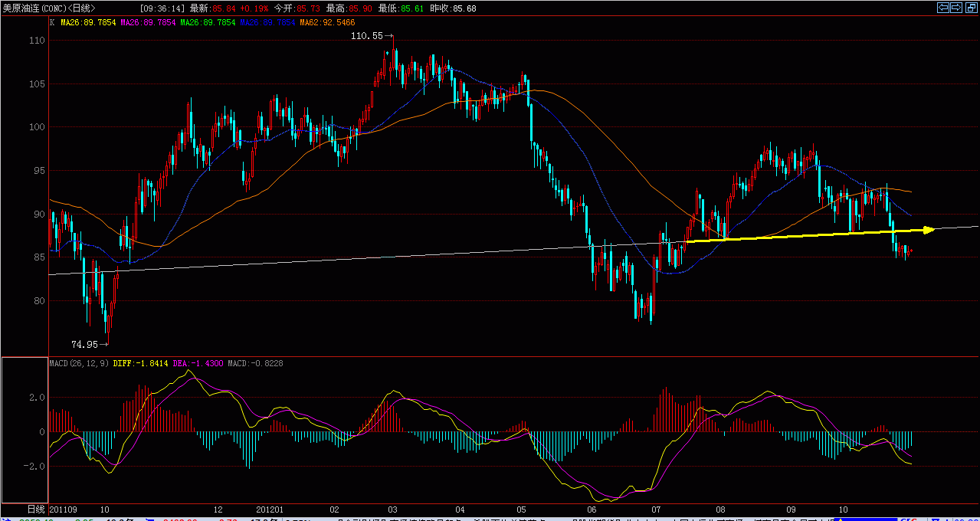Open the 日线 period selector at bottom left
The image size is (980, 521).
(35, 509)
